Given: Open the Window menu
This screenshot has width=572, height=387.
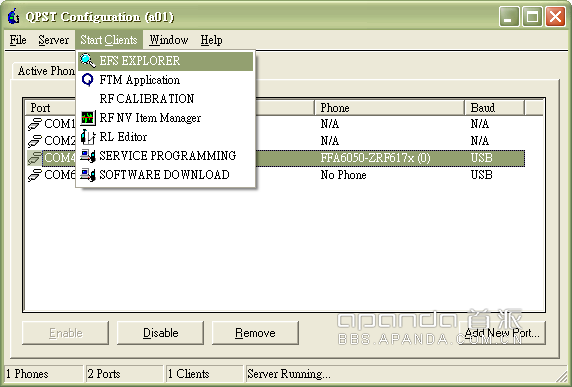Looking at the screenshot, I should click(169, 40).
